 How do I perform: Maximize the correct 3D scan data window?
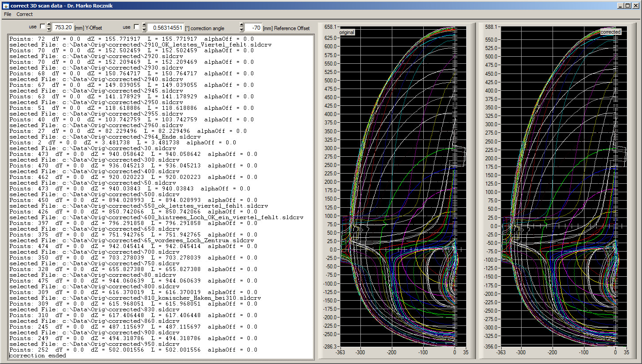[x=627, y=5]
